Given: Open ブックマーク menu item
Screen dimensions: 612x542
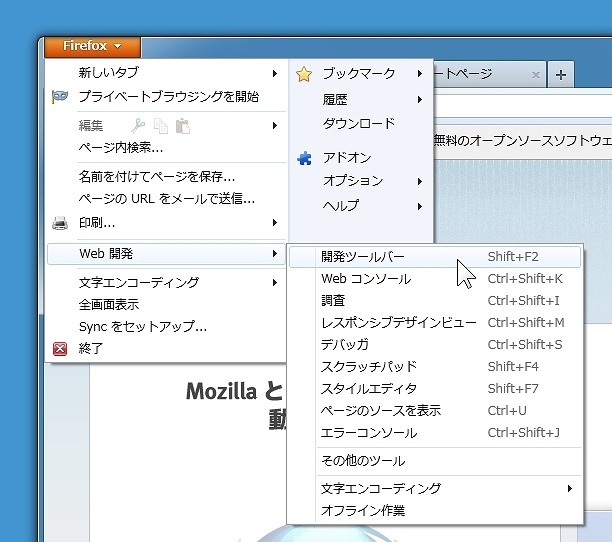Looking at the screenshot, I should click(x=361, y=73).
